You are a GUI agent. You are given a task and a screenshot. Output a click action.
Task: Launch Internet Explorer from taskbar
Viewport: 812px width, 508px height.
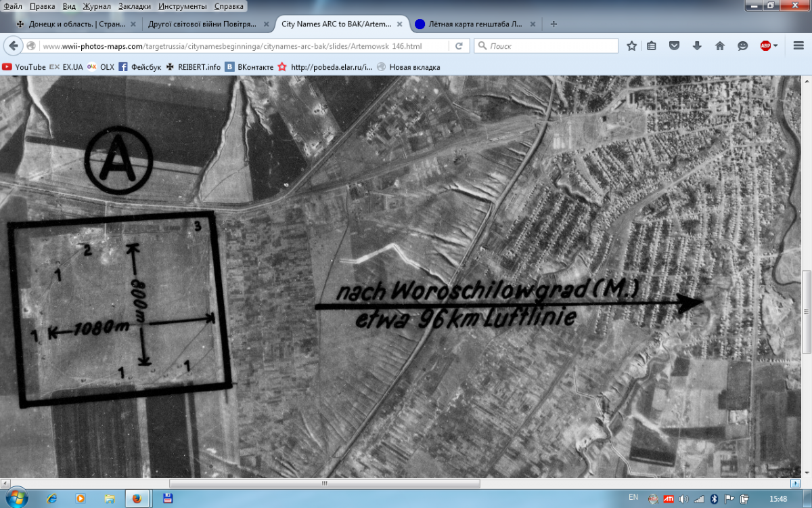tap(52, 499)
